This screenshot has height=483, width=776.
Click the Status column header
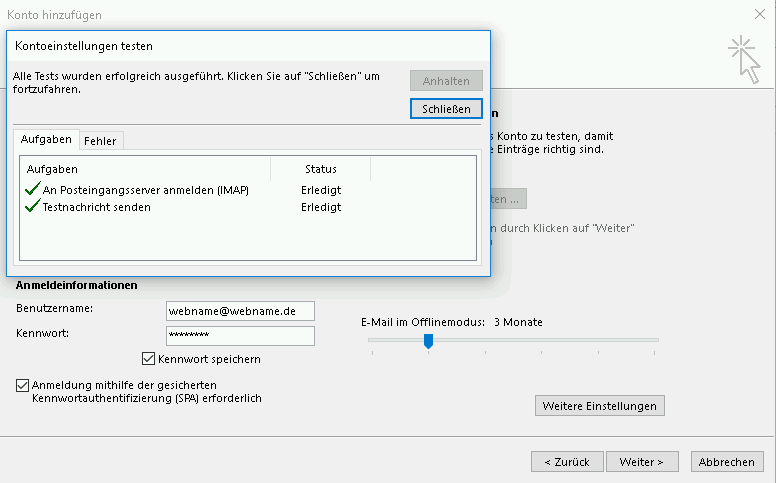(321, 169)
